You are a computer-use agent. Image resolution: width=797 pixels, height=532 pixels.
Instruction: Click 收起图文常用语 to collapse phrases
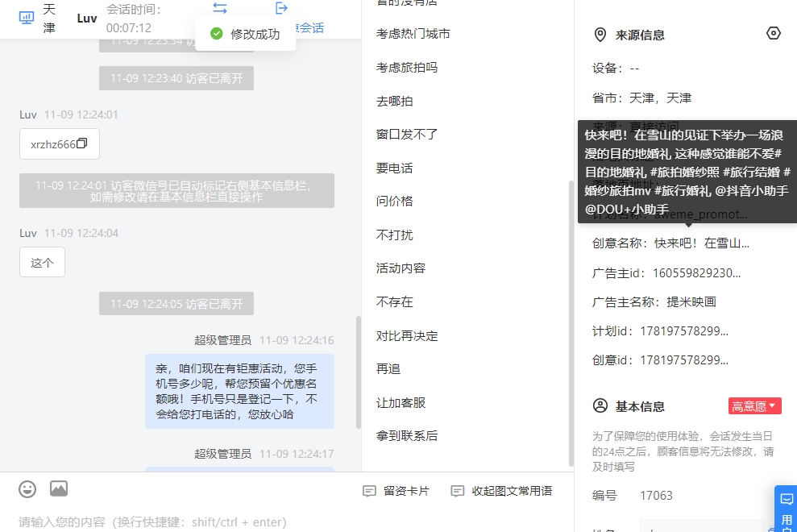(x=502, y=491)
